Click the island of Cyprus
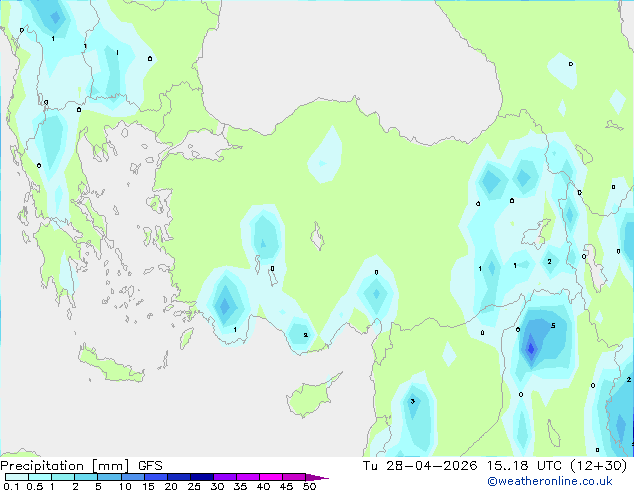Screen dimensions: 634x490 [x=311, y=395]
